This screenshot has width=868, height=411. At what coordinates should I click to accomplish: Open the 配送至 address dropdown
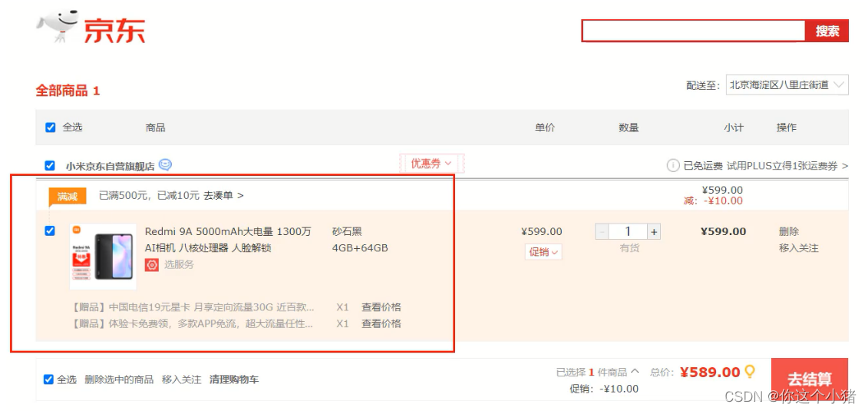(x=787, y=85)
